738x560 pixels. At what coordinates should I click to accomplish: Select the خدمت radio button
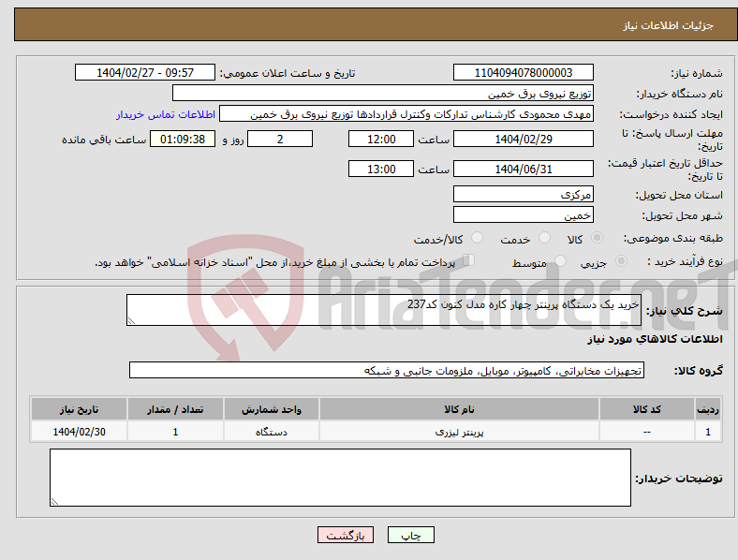544,238
